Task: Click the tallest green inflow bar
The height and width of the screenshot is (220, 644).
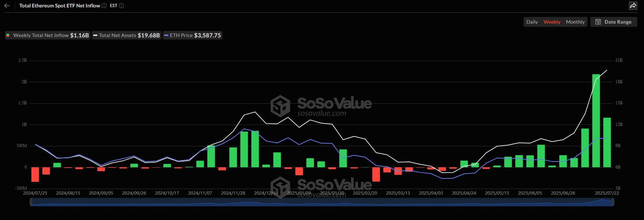Action: click(x=596, y=121)
